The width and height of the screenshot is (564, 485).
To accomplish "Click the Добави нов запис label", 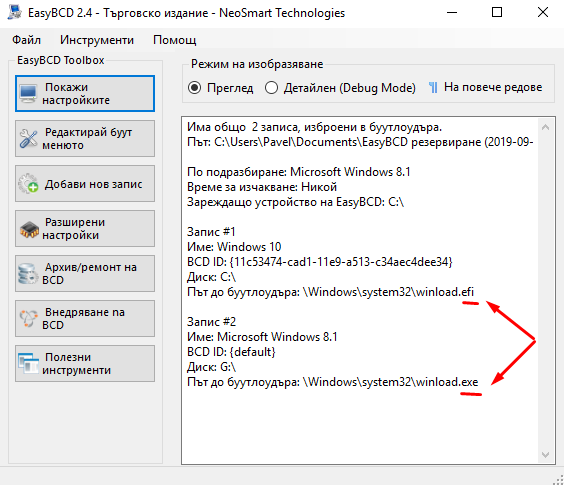I will [x=94, y=184].
